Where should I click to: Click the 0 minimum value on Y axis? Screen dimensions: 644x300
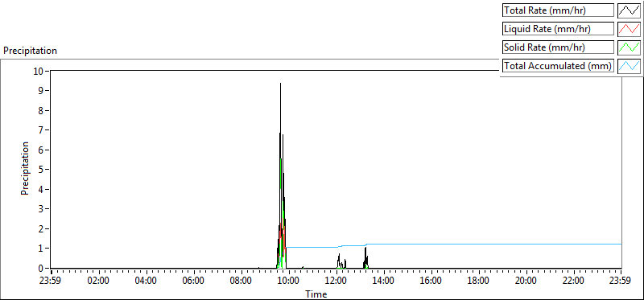point(41,268)
